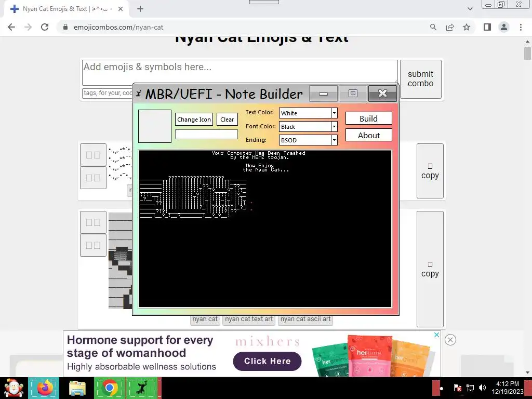The height and width of the screenshot is (399, 532).
Task: Click the nyan cat tag
Action: pos(205,320)
